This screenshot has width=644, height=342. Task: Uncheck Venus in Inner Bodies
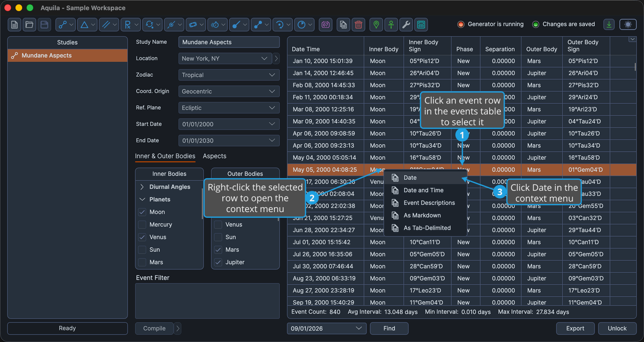point(142,237)
